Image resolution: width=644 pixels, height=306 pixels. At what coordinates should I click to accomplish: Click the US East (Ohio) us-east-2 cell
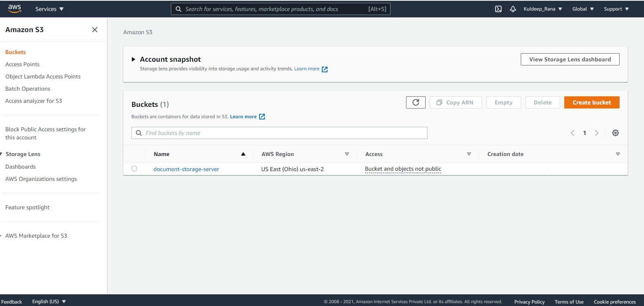(x=293, y=169)
